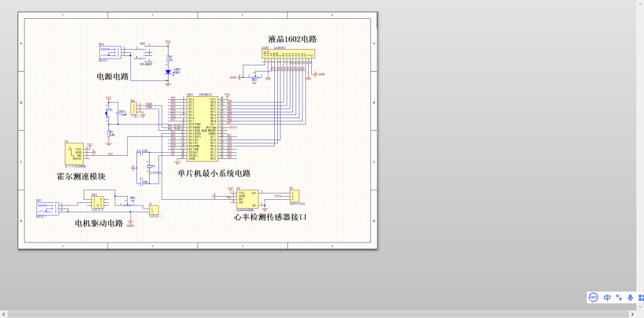
Task: Click the vertical scrollbar up arrow
Action: 640,3
